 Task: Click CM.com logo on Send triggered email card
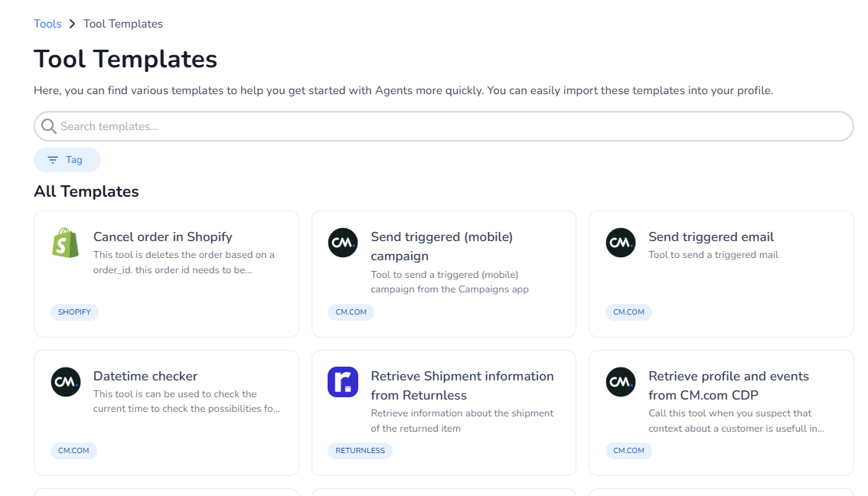click(621, 243)
